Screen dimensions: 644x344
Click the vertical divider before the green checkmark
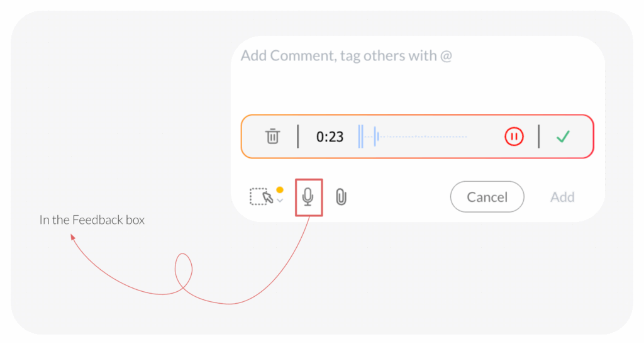pyautogui.click(x=539, y=136)
